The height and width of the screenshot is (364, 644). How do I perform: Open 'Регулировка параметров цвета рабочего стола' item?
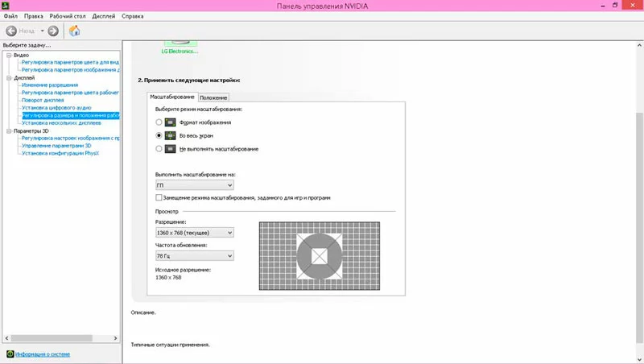coord(70,93)
